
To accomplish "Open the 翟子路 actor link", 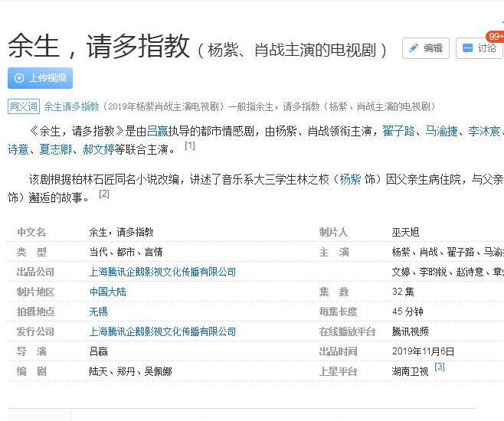I will tap(399, 131).
